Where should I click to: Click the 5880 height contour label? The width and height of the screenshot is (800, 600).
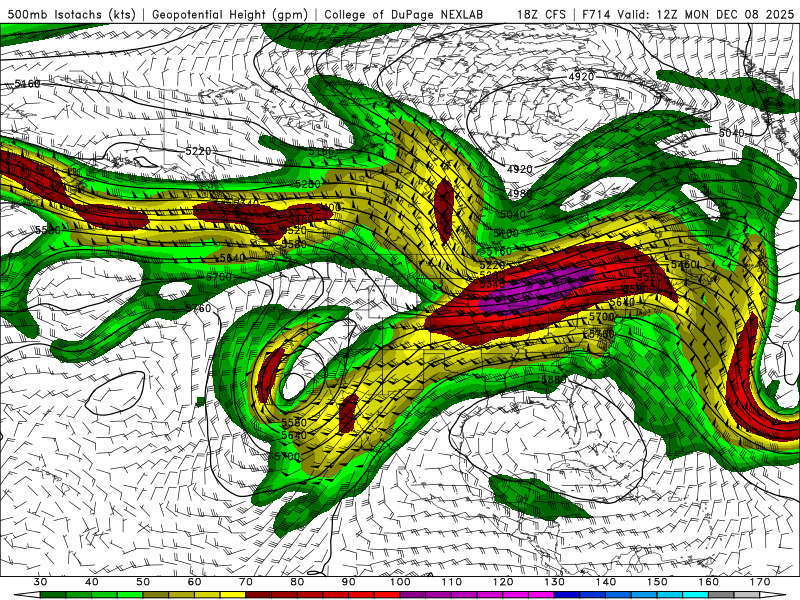pyautogui.click(x=554, y=380)
